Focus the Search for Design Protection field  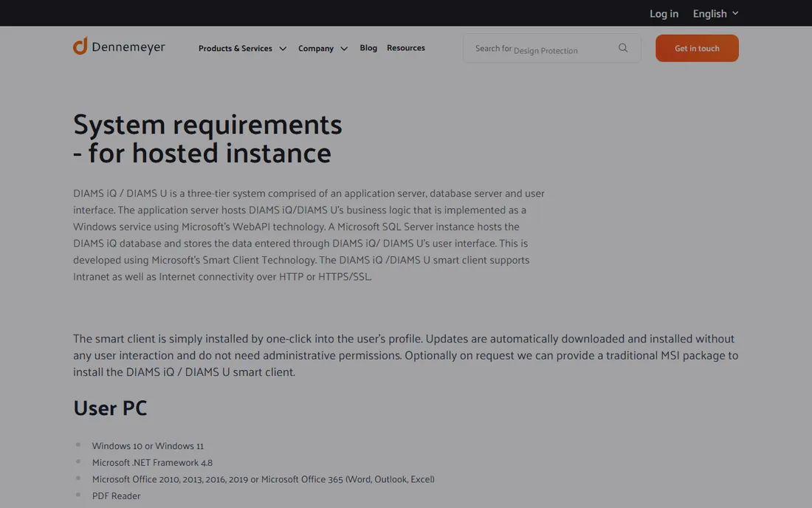click(x=552, y=48)
